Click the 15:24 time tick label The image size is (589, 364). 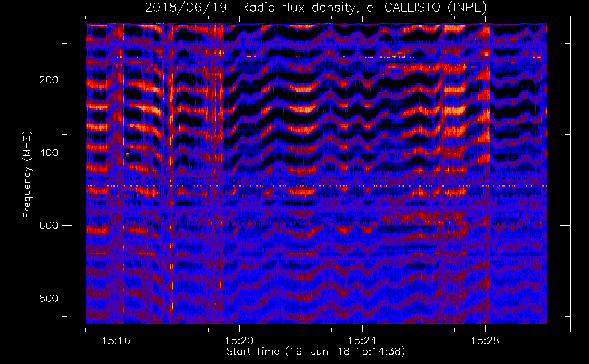coord(362,341)
